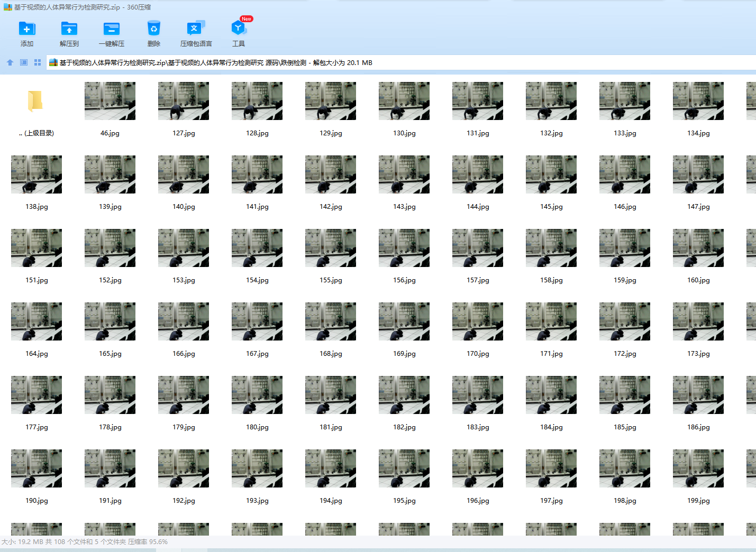The height and width of the screenshot is (552, 756).
Task: Select the 129.jpg image thumbnail
Action: pos(331,101)
